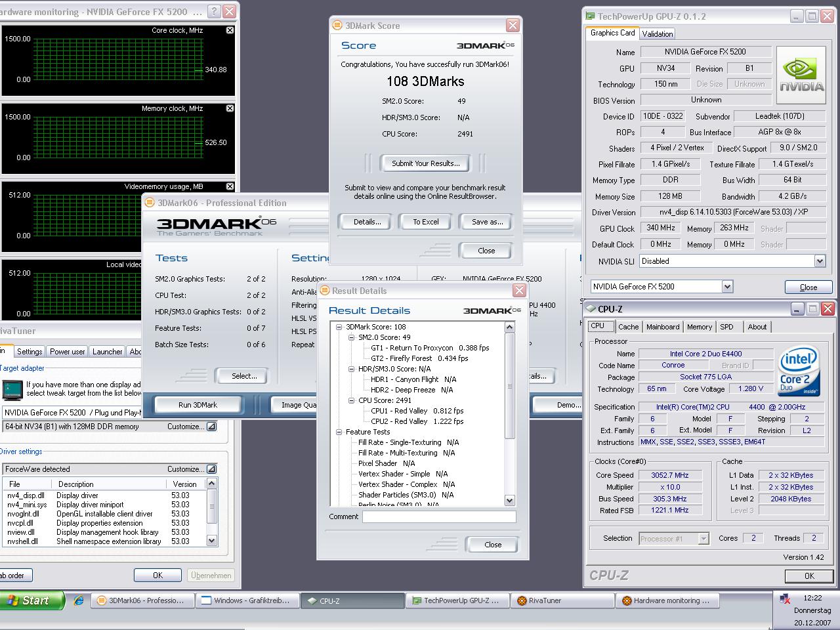Click the 3DMark06 Professional Edition title icon
840x630 pixels.
pyautogui.click(x=150, y=203)
